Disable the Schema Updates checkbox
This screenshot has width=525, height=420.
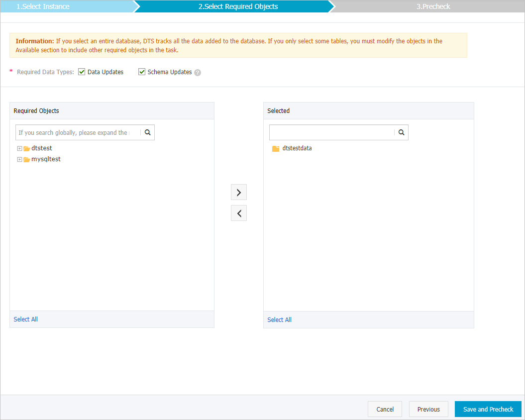click(x=142, y=72)
